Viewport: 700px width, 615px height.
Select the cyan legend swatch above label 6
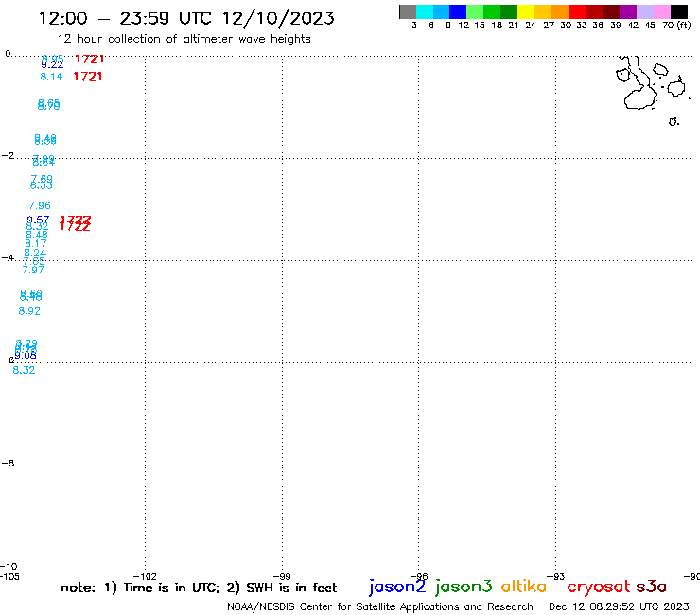425,11
